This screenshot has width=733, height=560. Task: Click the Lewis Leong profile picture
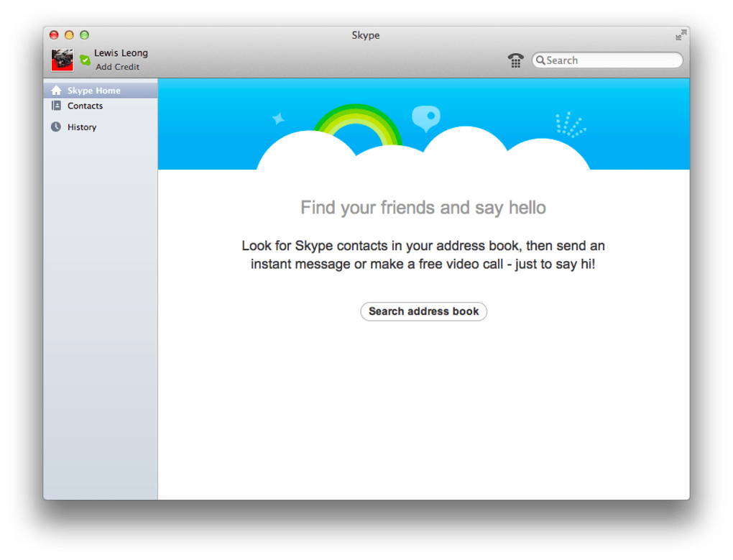click(x=63, y=60)
